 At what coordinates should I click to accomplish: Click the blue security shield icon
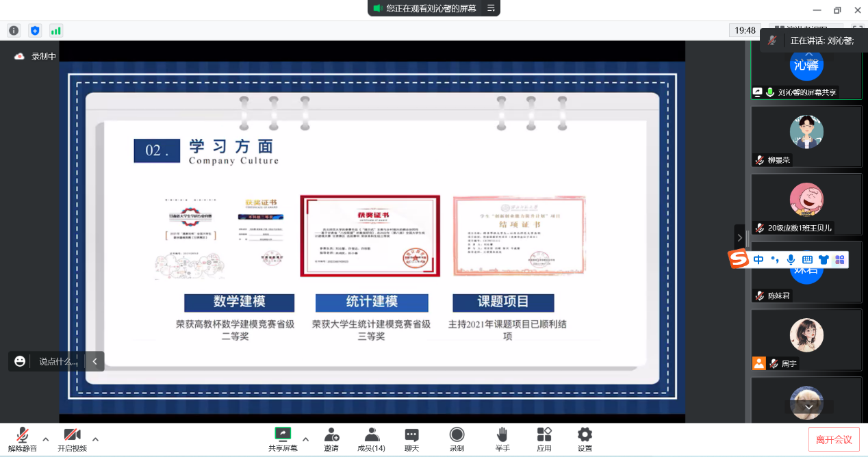pos(35,31)
